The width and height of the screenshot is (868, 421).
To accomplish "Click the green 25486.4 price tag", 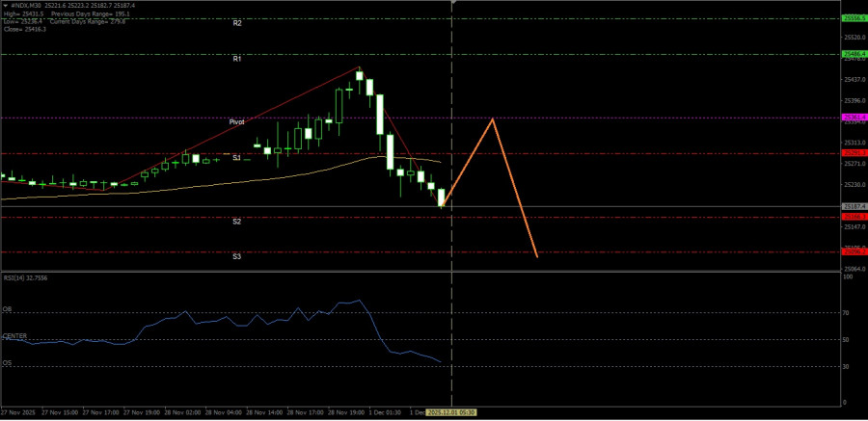I will [x=854, y=54].
